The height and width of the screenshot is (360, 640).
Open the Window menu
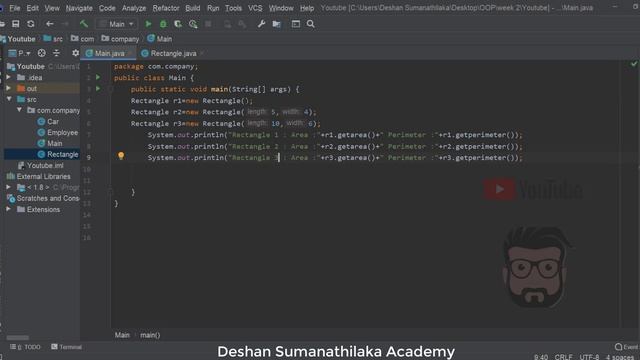[281, 8]
